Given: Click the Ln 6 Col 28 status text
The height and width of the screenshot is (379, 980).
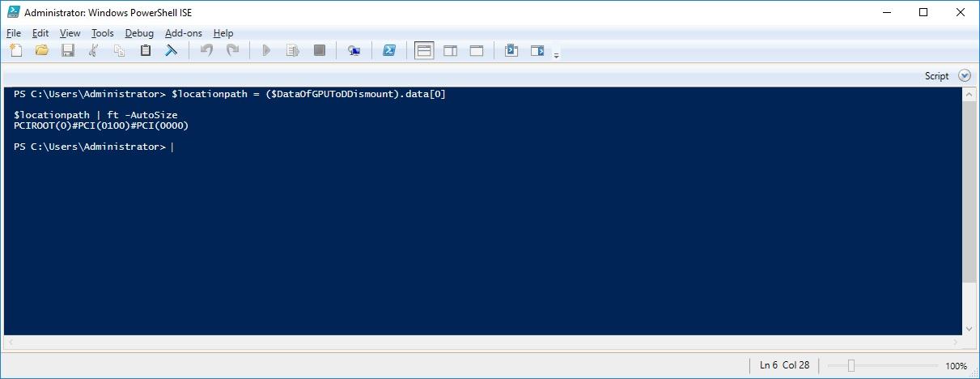Looking at the screenshot, I should [785, 365].
